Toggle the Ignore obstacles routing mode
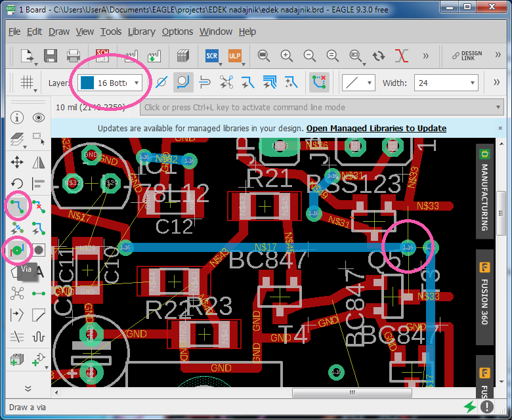The image size is (512, 420). pos(161,83)
